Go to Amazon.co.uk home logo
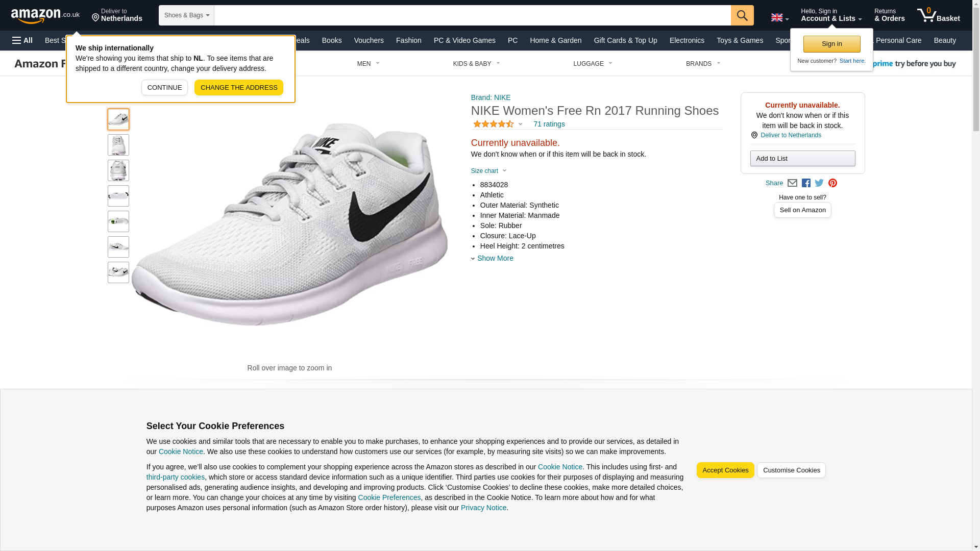980x551 pixels. pos(45,15)
